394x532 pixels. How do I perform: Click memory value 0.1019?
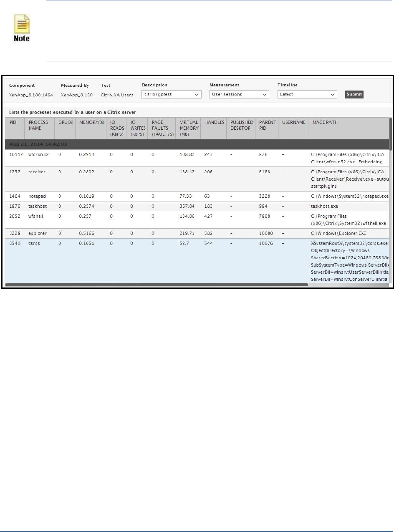[86, 196]
